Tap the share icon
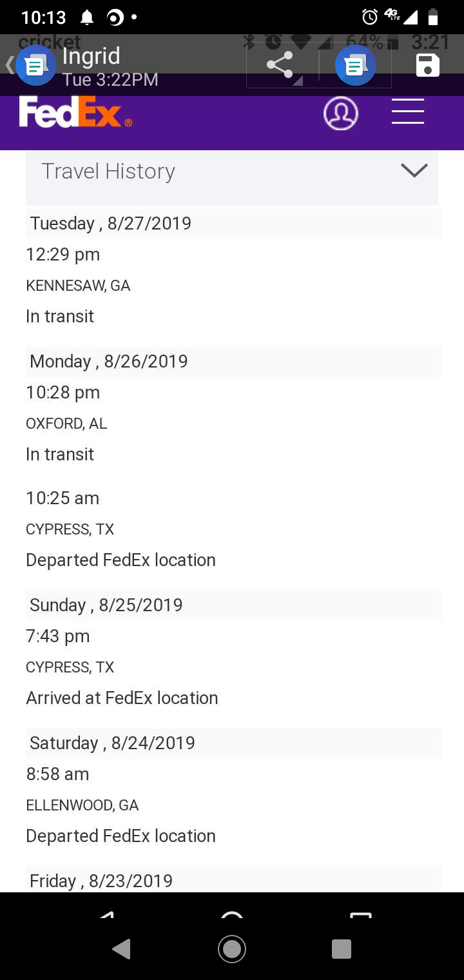This screenshot has width=464, height=980. coord(280,66)
